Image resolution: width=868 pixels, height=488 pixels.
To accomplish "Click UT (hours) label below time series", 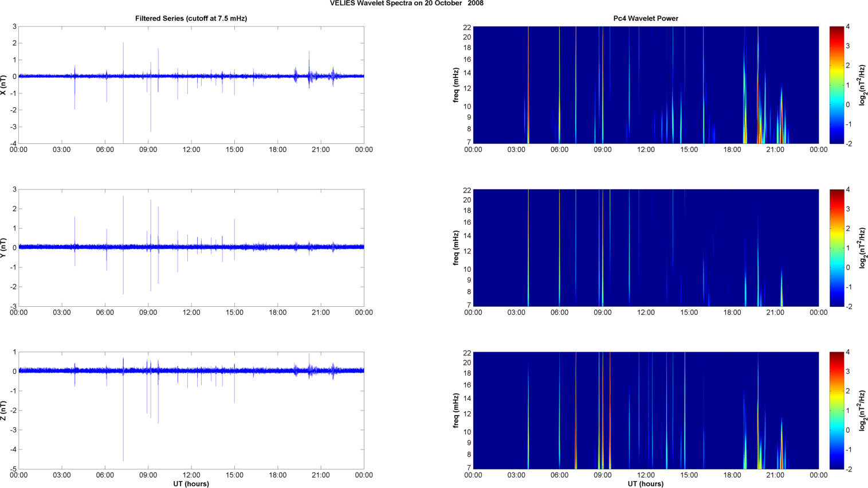I will point(191,484).
